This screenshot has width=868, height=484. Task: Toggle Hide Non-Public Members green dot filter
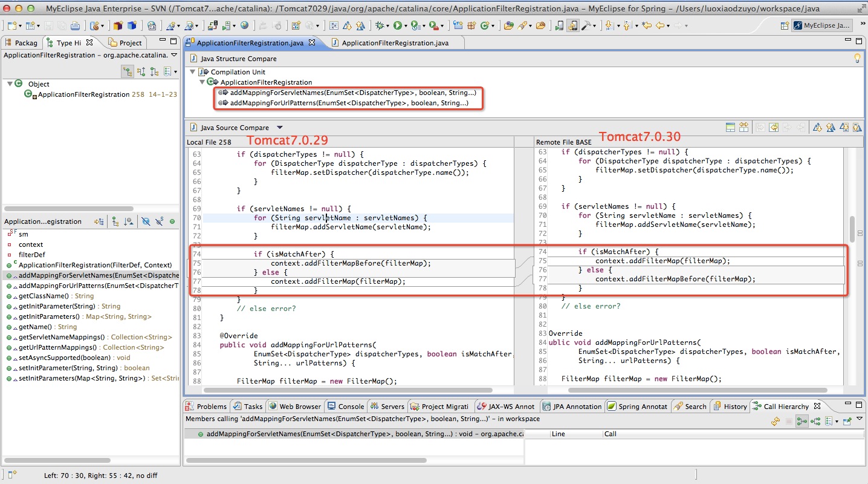pos(172,221)
